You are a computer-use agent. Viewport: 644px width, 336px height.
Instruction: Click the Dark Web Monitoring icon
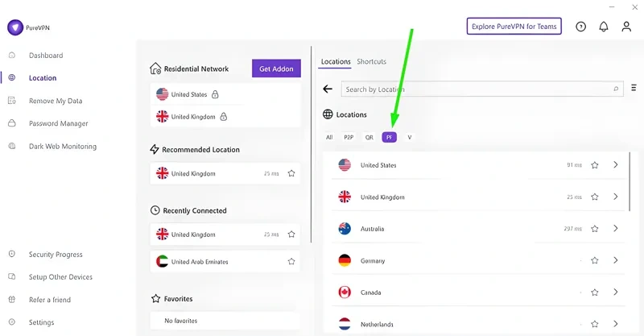[12, 146]
